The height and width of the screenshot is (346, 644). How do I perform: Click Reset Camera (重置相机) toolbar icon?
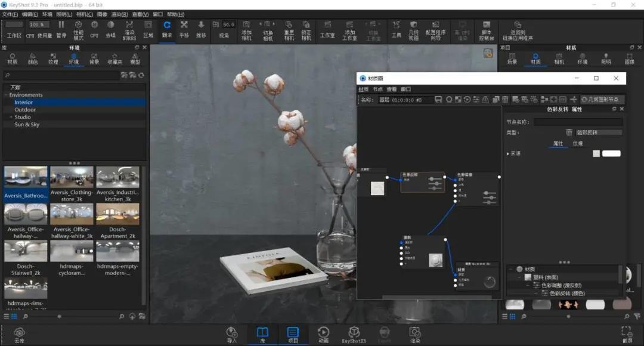pyautogui.click(x=289, y=30)
